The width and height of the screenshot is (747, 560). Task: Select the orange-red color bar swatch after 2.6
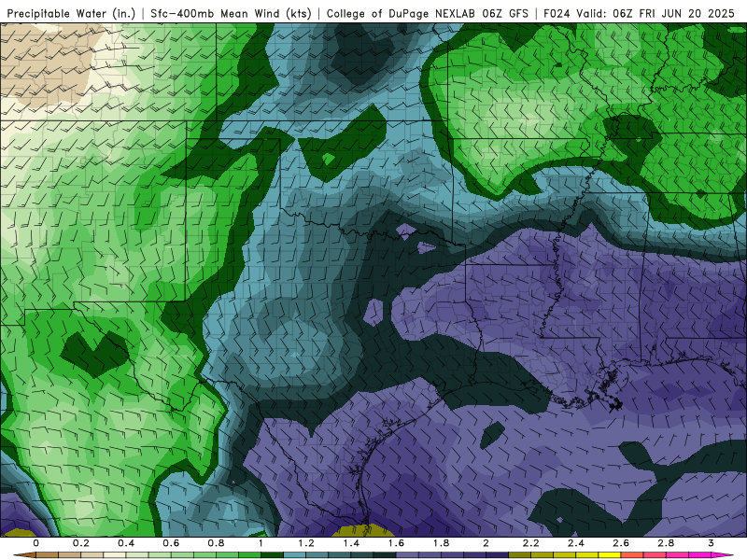coord(632,554)
